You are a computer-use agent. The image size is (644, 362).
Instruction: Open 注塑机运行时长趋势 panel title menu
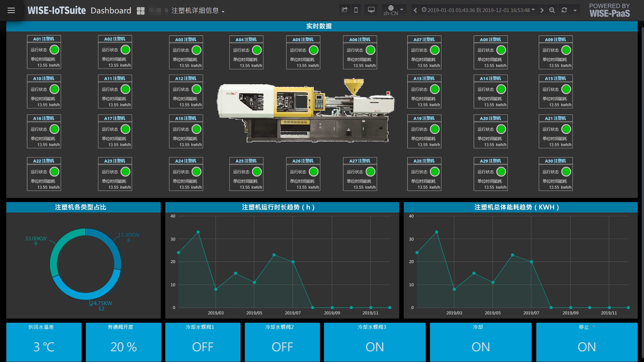pos(278,207)
